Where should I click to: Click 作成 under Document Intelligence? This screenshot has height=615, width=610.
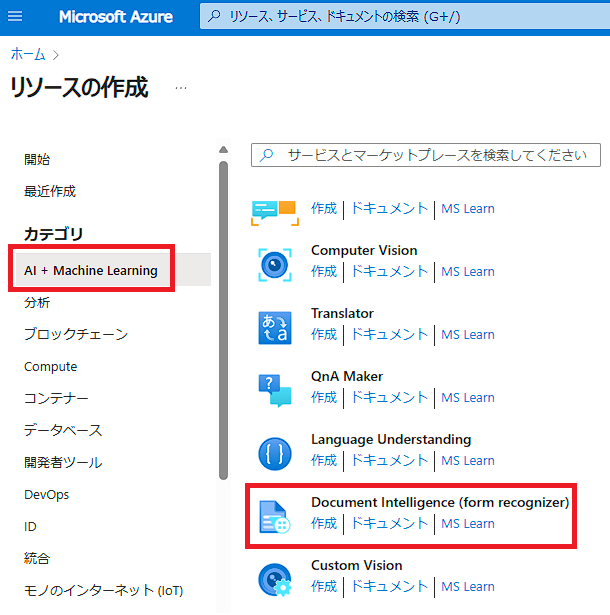pyautogui.click(x=324, y=524)
